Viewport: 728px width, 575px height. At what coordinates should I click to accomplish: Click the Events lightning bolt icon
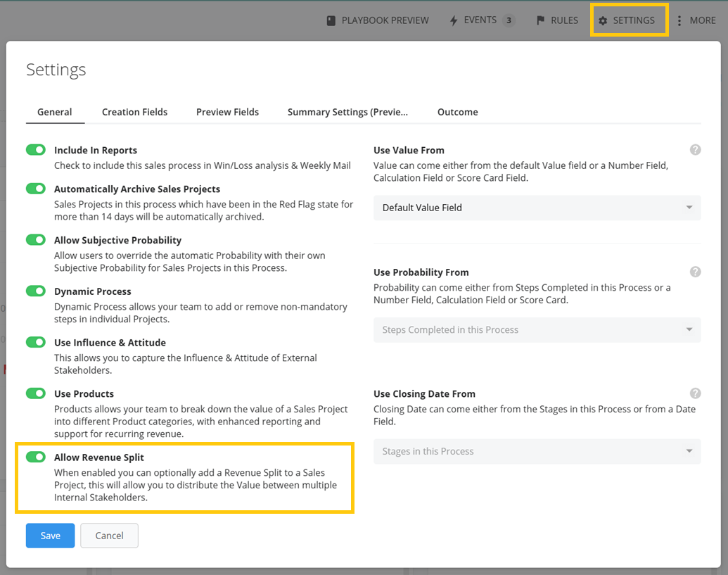[454, 20]
